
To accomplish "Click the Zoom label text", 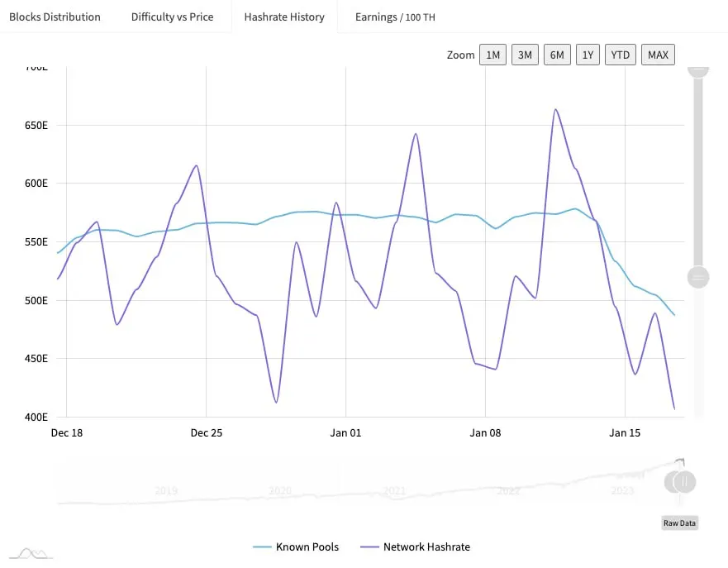I will click(460, 55).
